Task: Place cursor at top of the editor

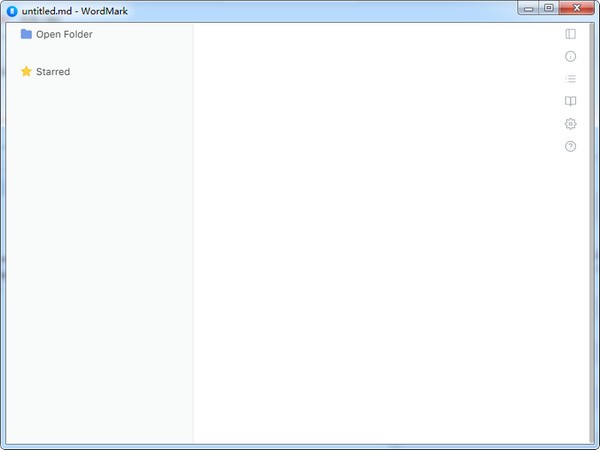Action: (375, 34)
